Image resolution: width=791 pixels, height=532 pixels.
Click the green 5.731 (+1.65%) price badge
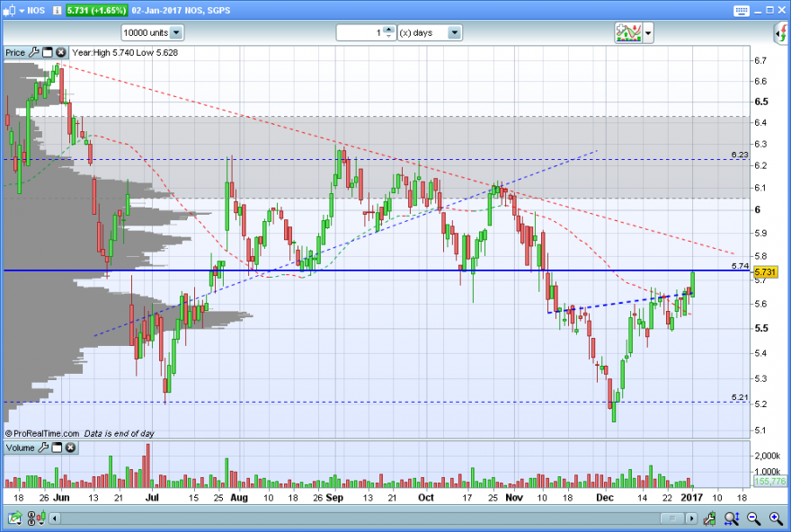pos(96,11)
